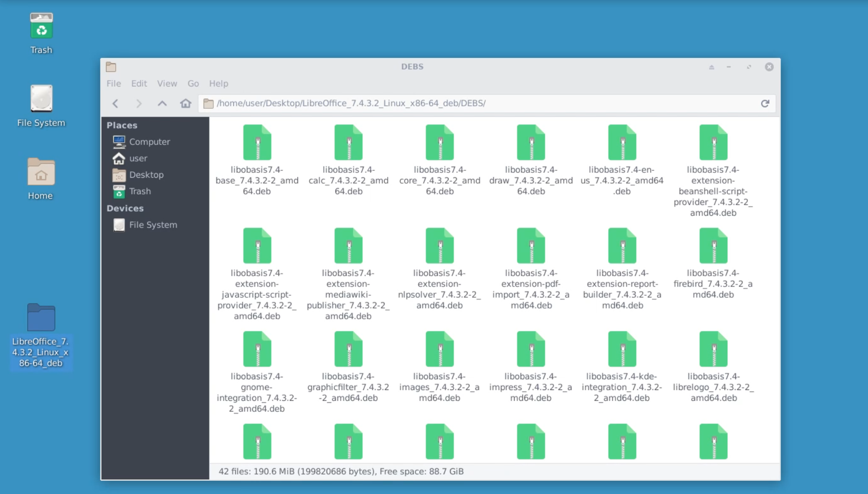Screen dimensions: 868x494
Task: Click the files count text in status bar
Action: (x=341, y=472)
